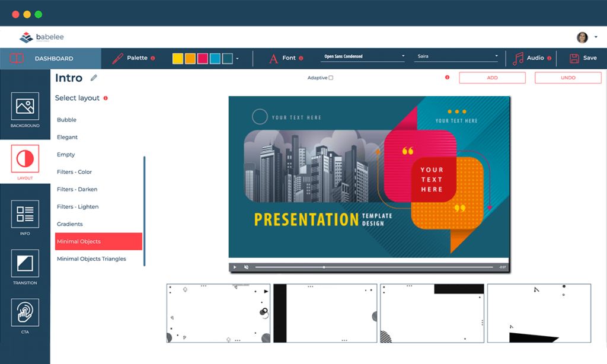Open the Info sidebar icon
The height and width of the screenshot is (364, 607).
pos(25,214)
